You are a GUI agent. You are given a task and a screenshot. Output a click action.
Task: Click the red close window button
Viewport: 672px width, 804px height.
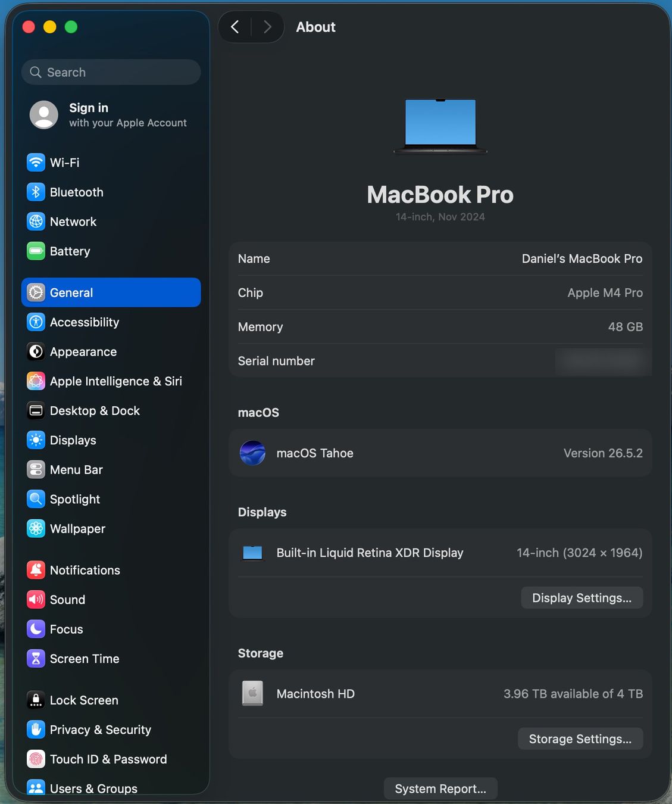[x=29, y=27]
